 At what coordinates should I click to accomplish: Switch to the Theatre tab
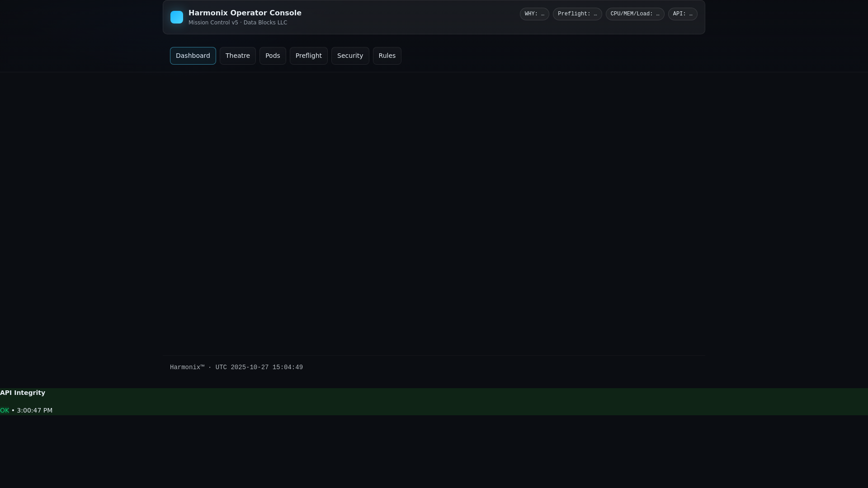pyautogui.click(x=237, y=56)
